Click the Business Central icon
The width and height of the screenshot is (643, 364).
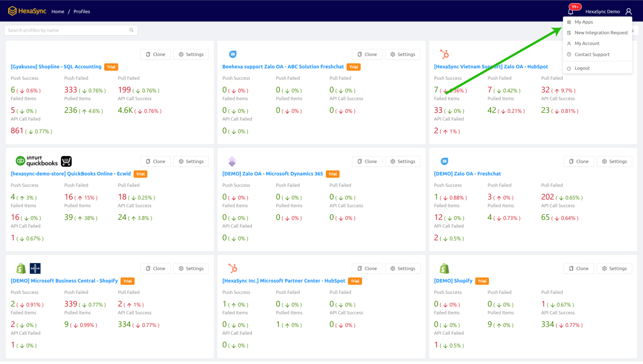35,268
